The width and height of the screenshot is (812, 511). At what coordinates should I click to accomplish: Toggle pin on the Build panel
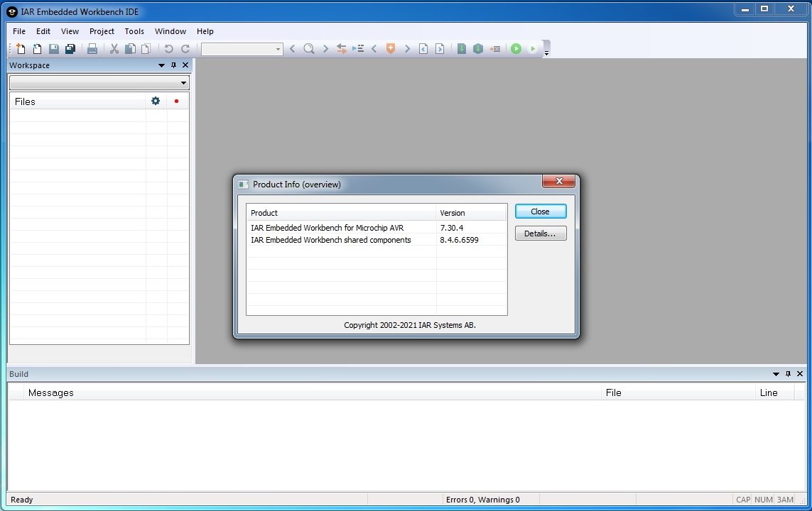pos(788,374)
